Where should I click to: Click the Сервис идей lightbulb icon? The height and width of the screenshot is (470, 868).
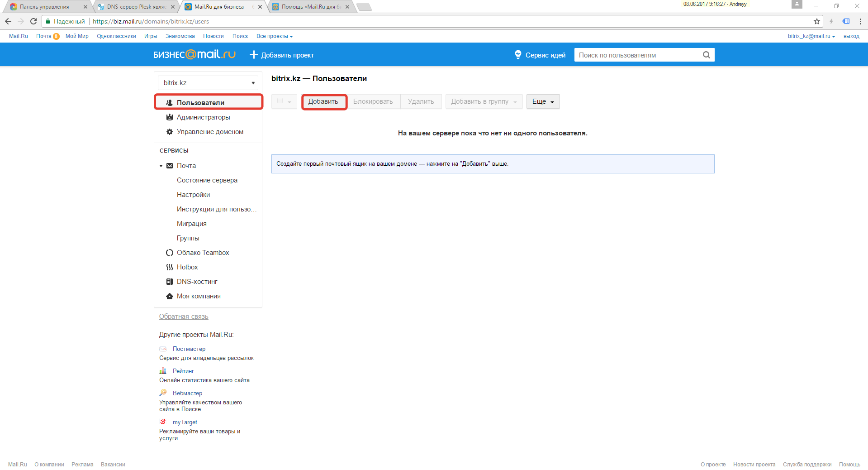[x=518, y=55]
